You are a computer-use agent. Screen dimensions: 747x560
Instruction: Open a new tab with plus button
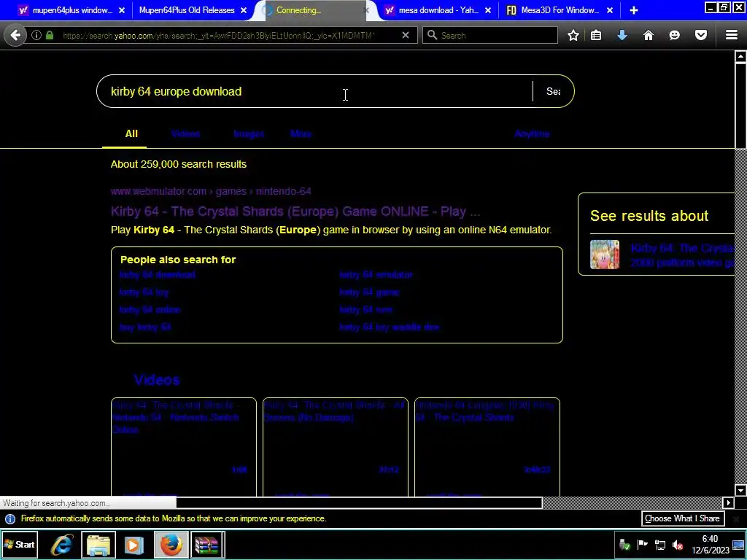click(634, 10)
